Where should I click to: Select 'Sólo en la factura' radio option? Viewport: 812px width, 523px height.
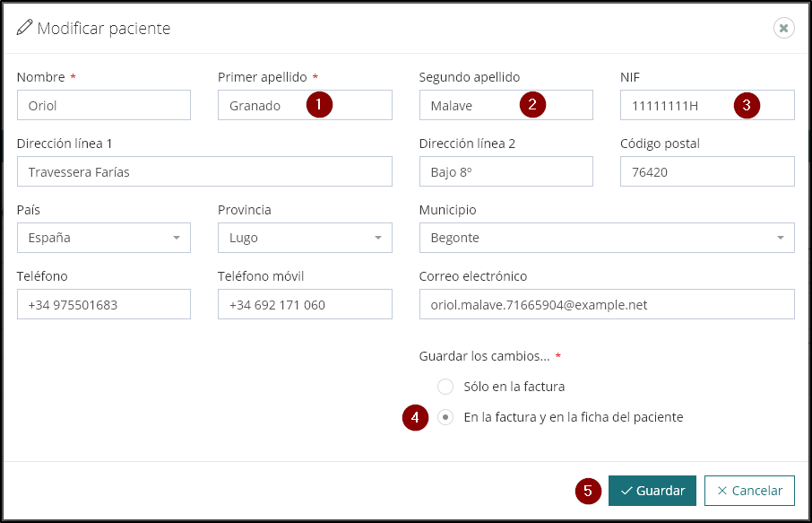pos(445,387)
